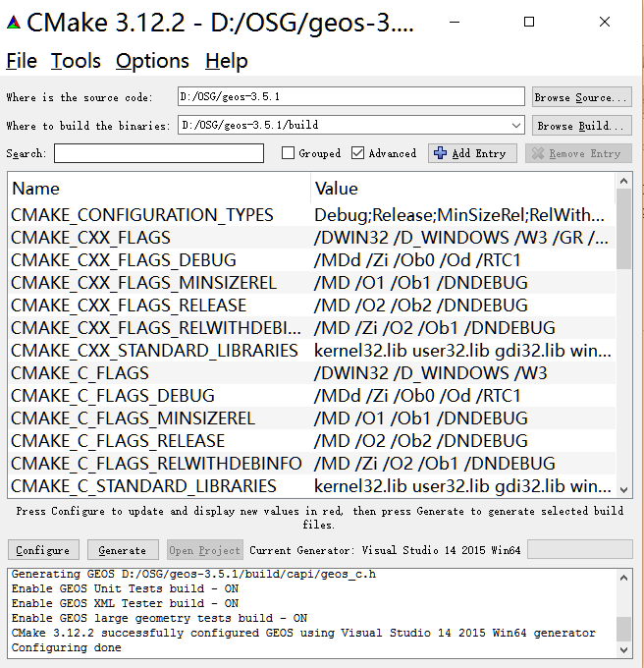The image size is (644, 668).
Task: Click 'Current Generator: Visual Studio 14 2015' label
Action: (385, 550)
